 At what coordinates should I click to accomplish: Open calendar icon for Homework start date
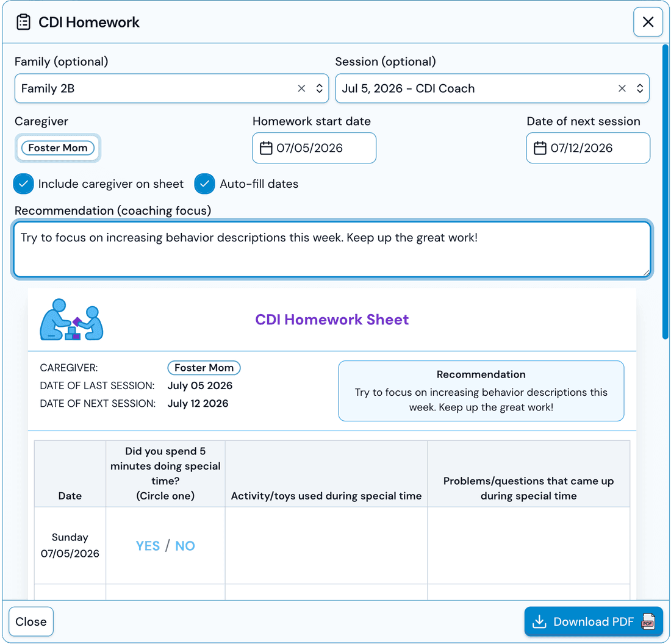[x=266, y=148]
